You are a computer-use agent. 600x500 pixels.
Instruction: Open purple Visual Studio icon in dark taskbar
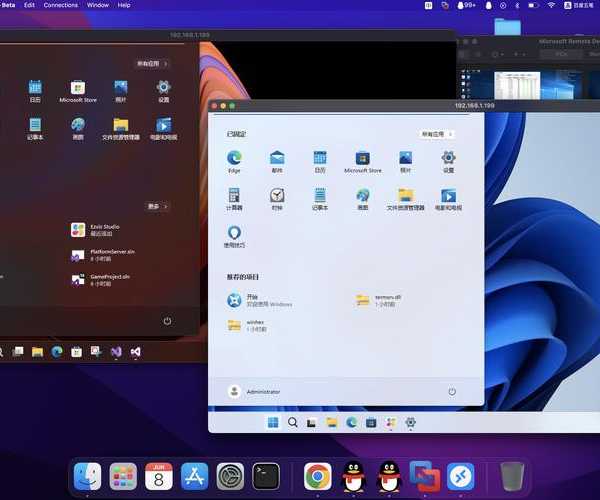pos(116,352)
